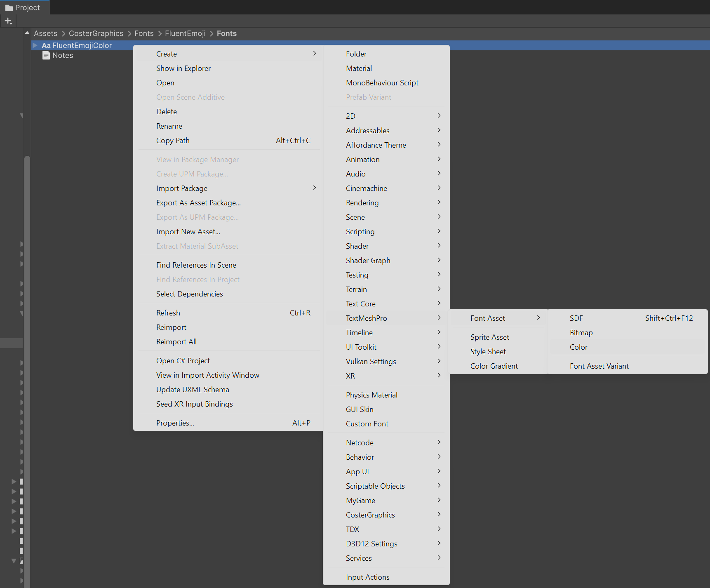The height and width of the screenshot is (588, 710).
Task: Click the Aa font icon of FluentEmojiColor
Action: pos(46,45)
